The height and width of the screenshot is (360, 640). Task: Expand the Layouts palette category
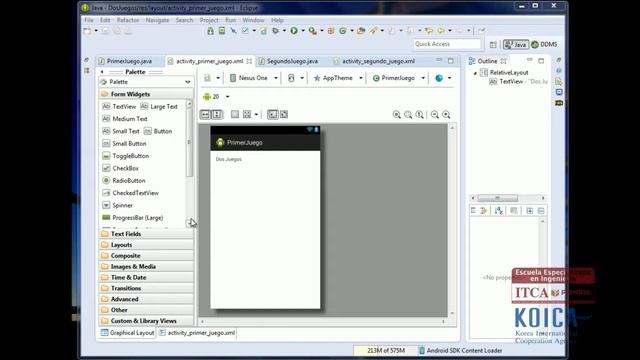tap(146, 245)
